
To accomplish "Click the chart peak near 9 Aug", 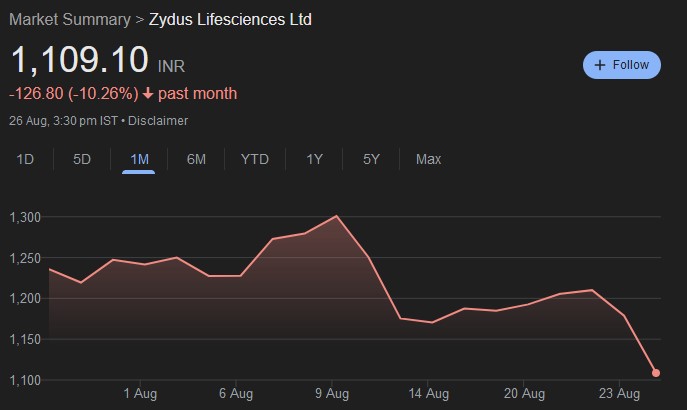I will tap(336, 216).
